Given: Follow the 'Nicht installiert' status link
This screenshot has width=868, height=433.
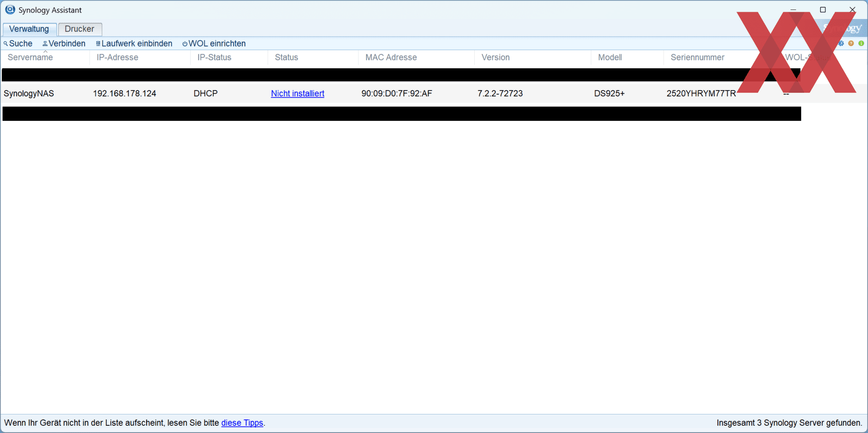Looking at the screenshot, I should point(297,94).
